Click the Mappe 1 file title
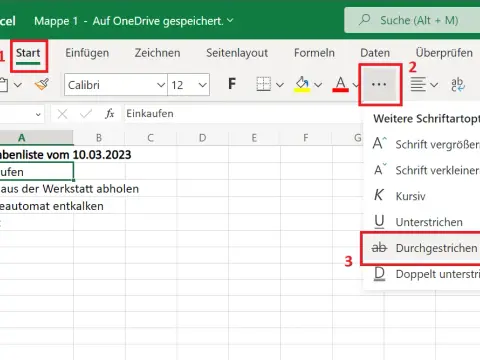Image resolution: width=480 pixels, height=360 pixels. (x=56, y=21)
